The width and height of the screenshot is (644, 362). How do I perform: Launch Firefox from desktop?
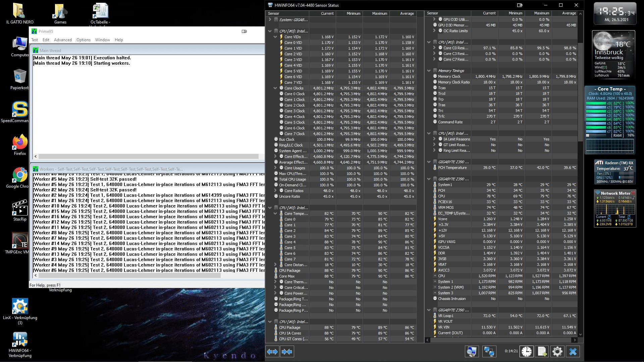coord(20,145)
